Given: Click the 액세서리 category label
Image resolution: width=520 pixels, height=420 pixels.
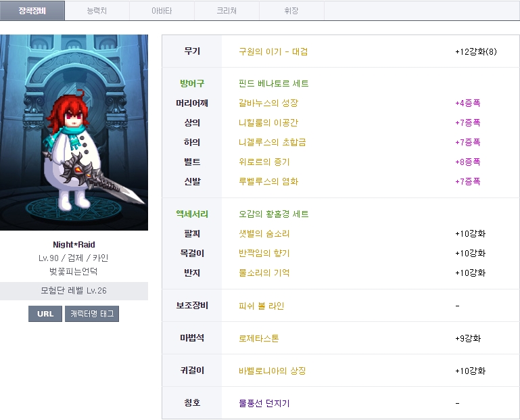Looking at the screenshot, I should 192,214.
